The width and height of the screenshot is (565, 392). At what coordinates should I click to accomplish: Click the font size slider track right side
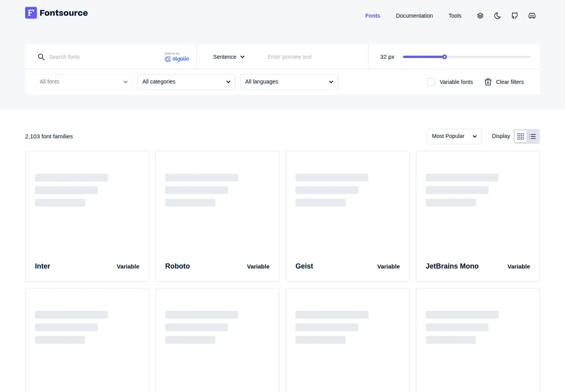(x=488, y=57)
